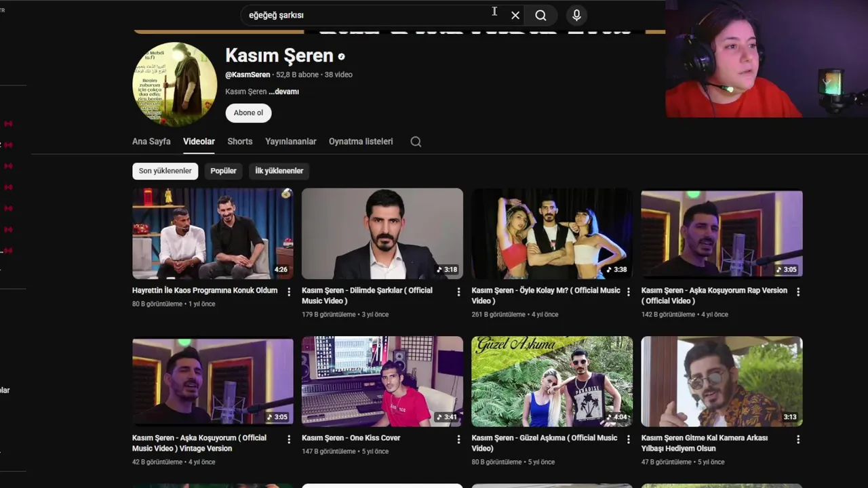Click the verified badge beside Kasım Şeren
Viewport: 868px width, 488px height.
tap(341, 57)
